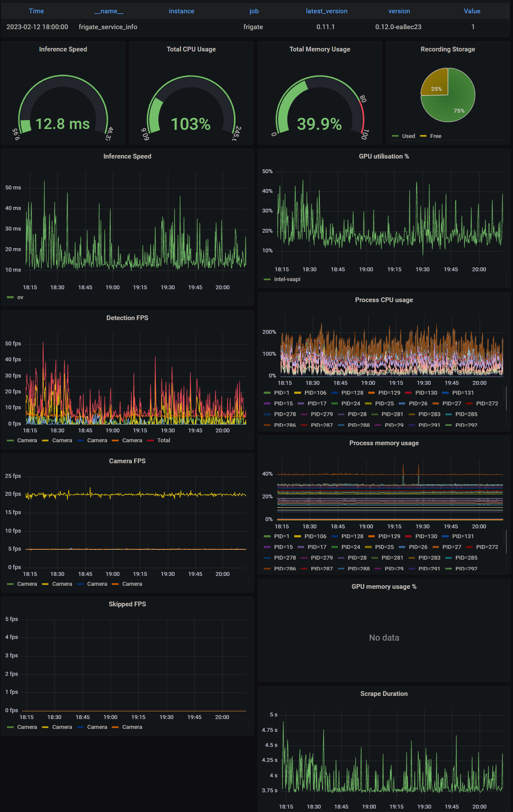Isolate PID=129 in Process CPU usage legend
The image size is (513, 812).
(x=389, y=393)
